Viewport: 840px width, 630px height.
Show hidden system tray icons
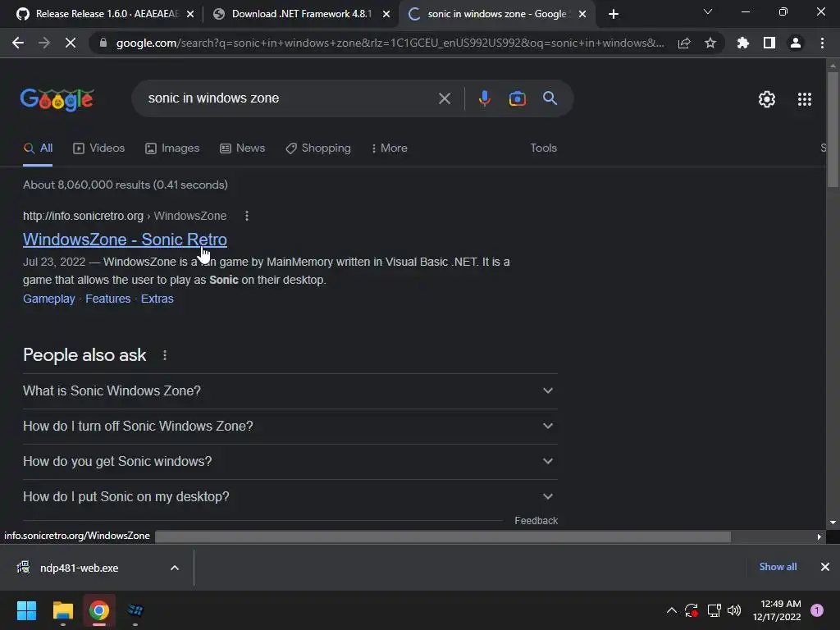tap(671, 610)
